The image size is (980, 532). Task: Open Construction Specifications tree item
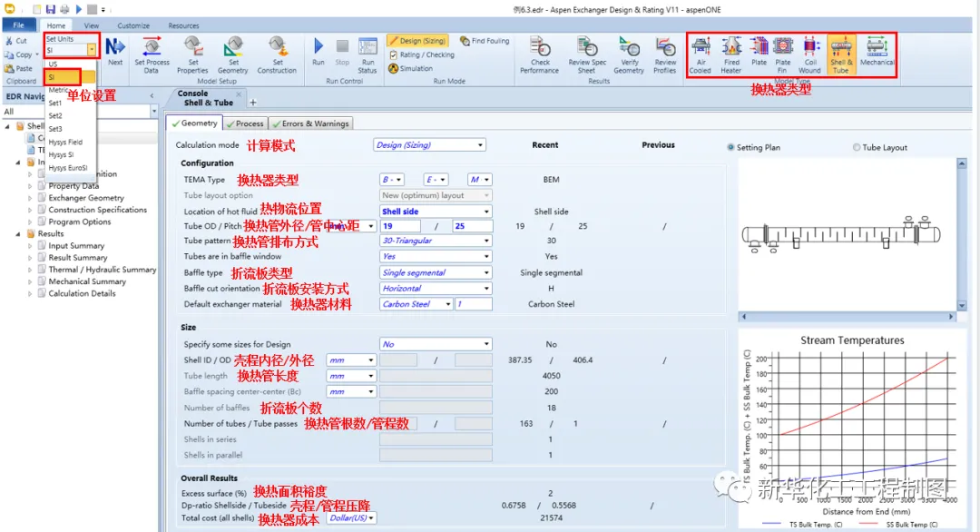tap(97, 210)
